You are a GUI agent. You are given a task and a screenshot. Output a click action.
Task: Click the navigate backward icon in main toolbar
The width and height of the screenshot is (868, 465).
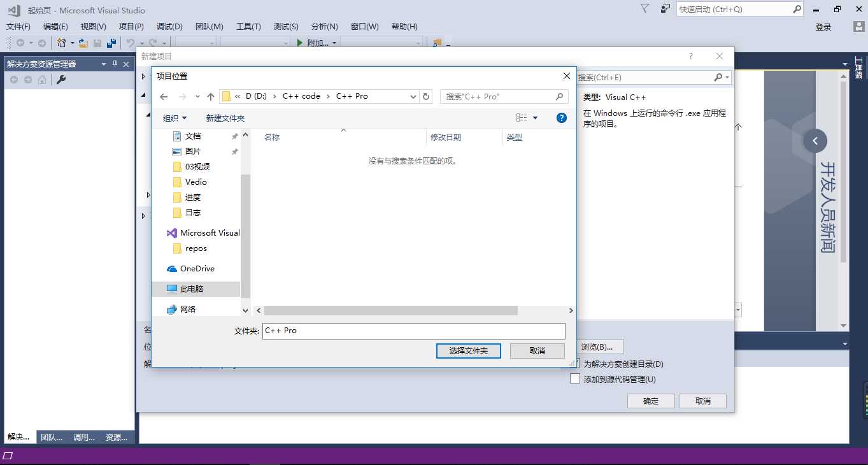(x=20, y=43)
